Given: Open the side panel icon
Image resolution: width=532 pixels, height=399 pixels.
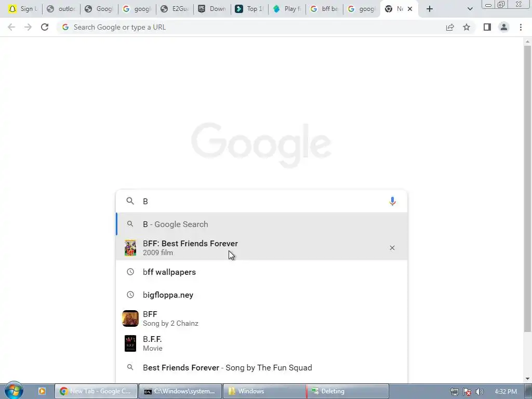Looking at the screenshot, I should 487,27.
